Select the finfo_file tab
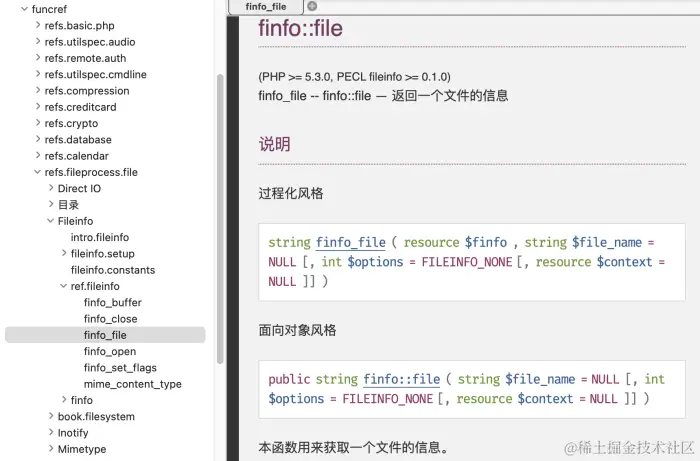Image resolution: width=700 pixels, height=461 pixels. pyautogui.click(x=266, y=7)
